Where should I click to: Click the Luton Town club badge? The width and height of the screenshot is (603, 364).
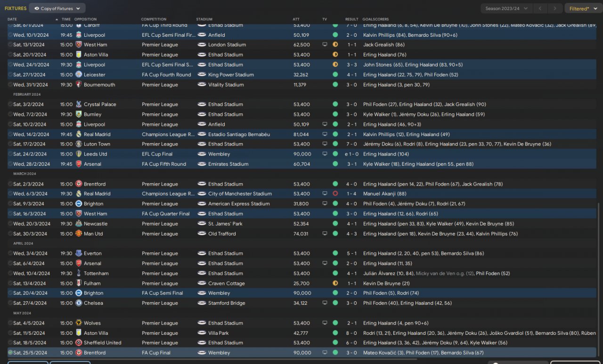(x=79, y=144)
